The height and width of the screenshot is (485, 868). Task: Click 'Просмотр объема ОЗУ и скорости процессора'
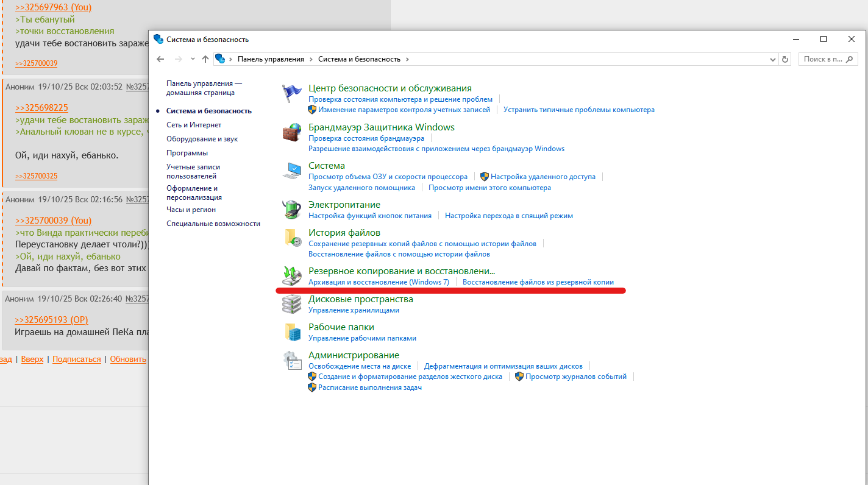(x=388, y=177)
